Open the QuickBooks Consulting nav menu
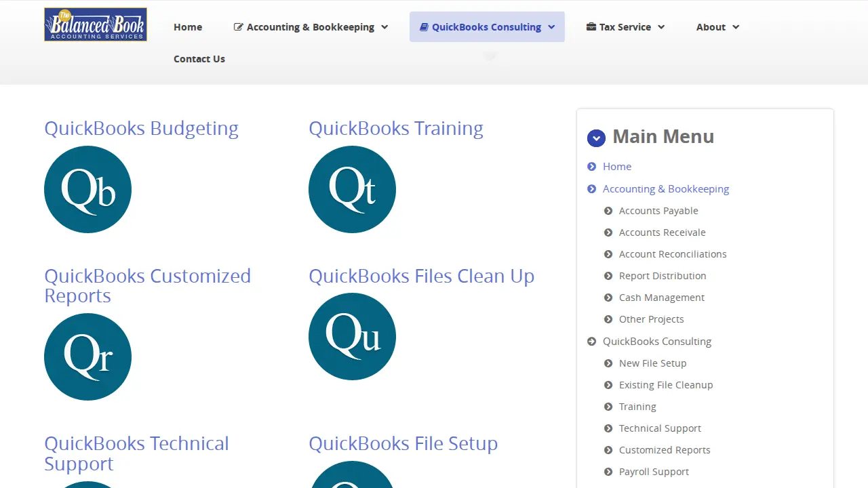 [x=487, y=27]
